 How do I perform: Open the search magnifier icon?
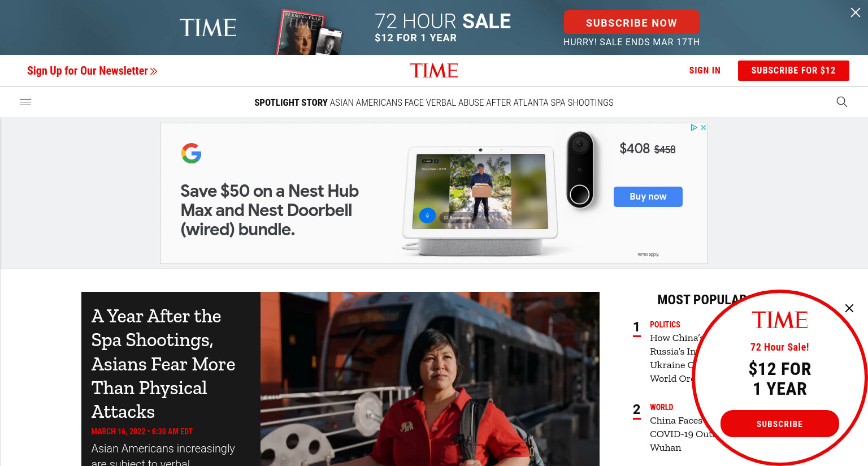[841, 102]
